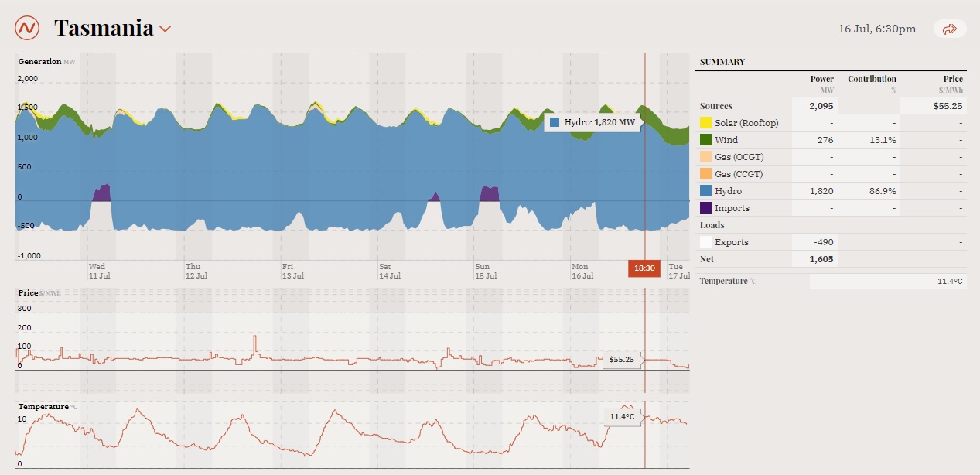Viewport: 980px width, 475px height.
Task: Click Exports power value -490
Action: tap(825, 242)
